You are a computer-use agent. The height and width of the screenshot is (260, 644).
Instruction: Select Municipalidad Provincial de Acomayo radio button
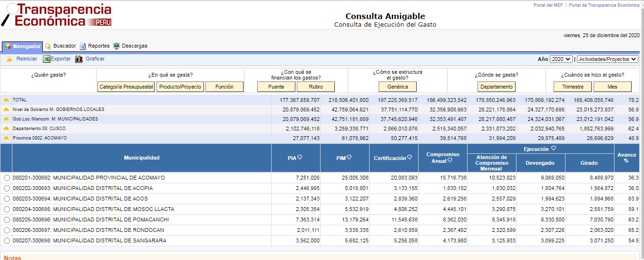(x=7, y=178)
